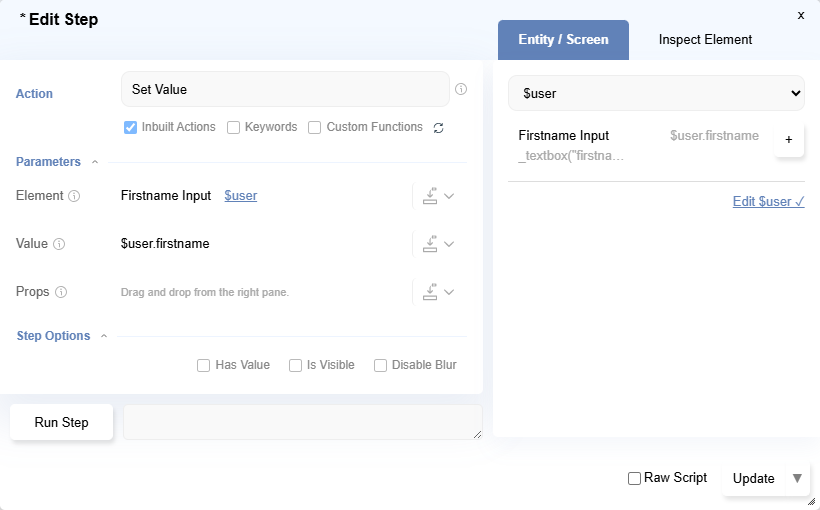820x510 pixels.
Task: Select the Entity / Screen tab
Action: [563, 40]
